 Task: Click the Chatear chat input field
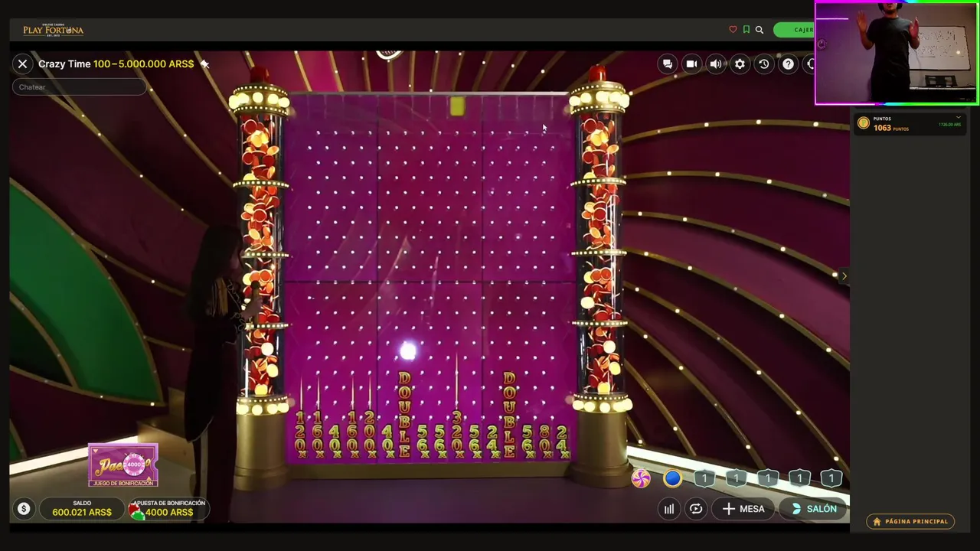click(x=80, y=87)
